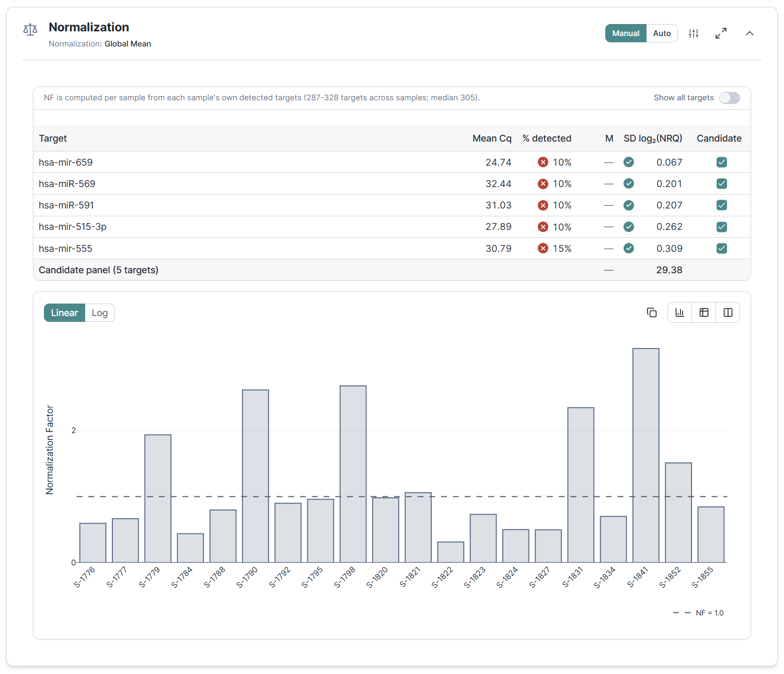Click green check SD icon for hsa-mir-515-3p
Image resolution: width=784 pixels, height=674 pixels.
(x=629, y=227)
